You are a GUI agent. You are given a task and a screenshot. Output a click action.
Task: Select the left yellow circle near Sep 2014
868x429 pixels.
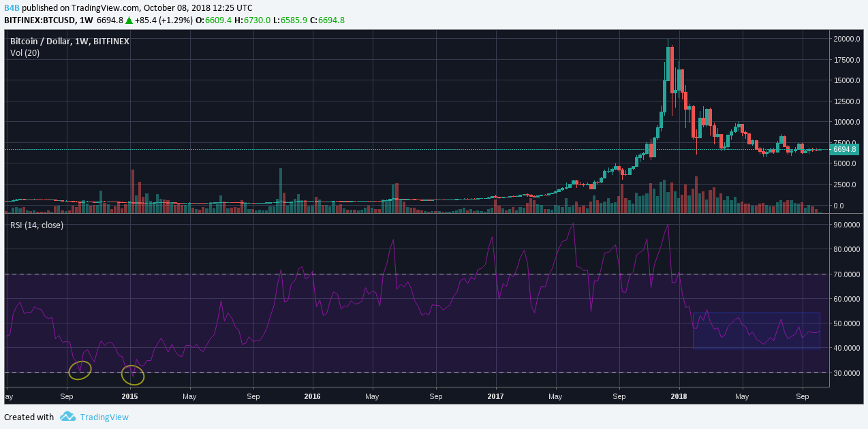click(80, 370)
